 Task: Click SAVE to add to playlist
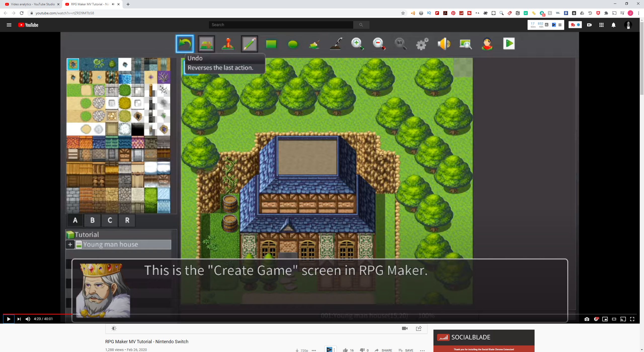(x=406, y=350)
